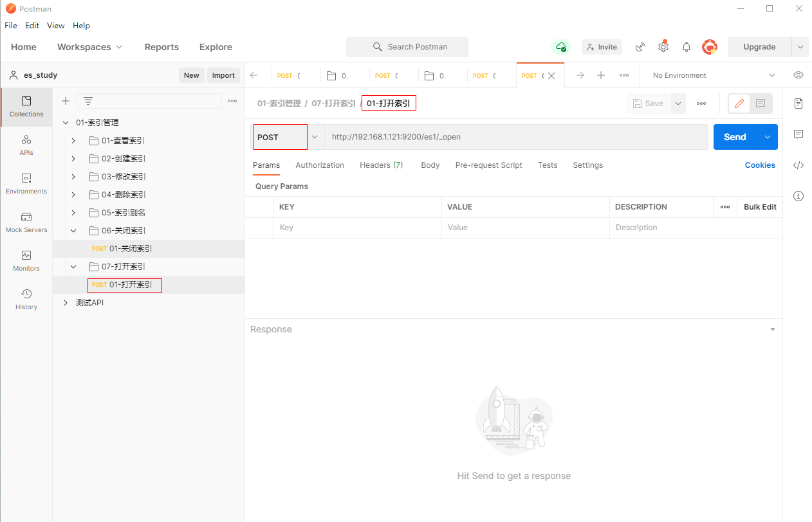
Task: Open the notifications bell
Action: pos(687,47)
